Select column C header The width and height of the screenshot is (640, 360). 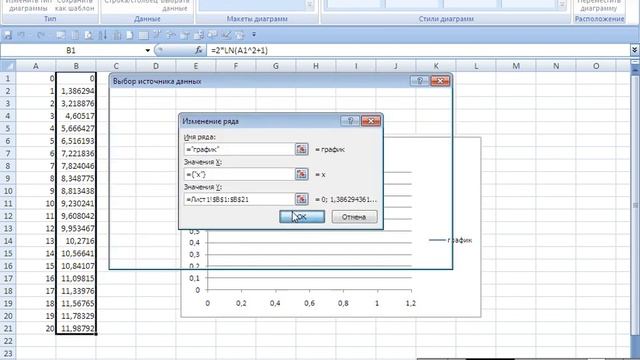(116, 66)
